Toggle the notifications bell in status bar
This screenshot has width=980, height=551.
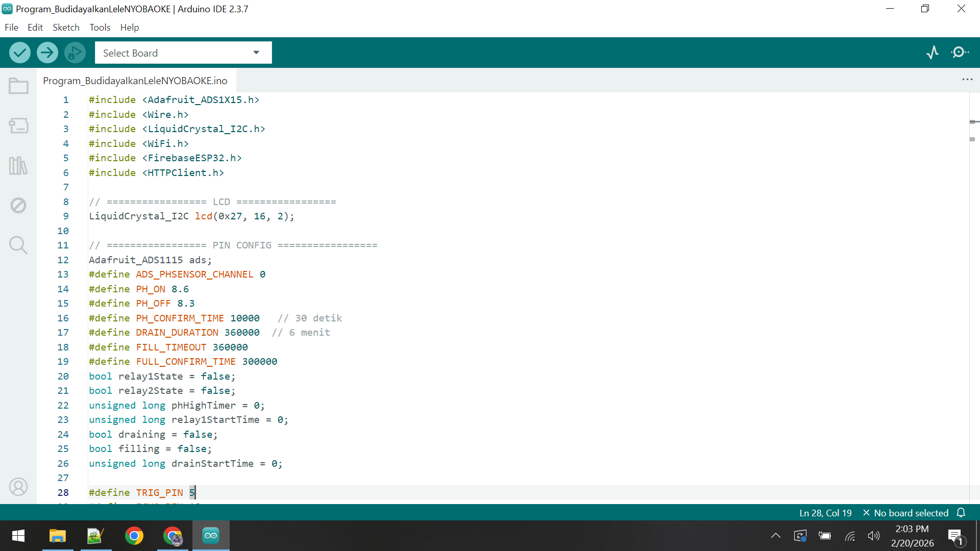(x=961, y=513)
